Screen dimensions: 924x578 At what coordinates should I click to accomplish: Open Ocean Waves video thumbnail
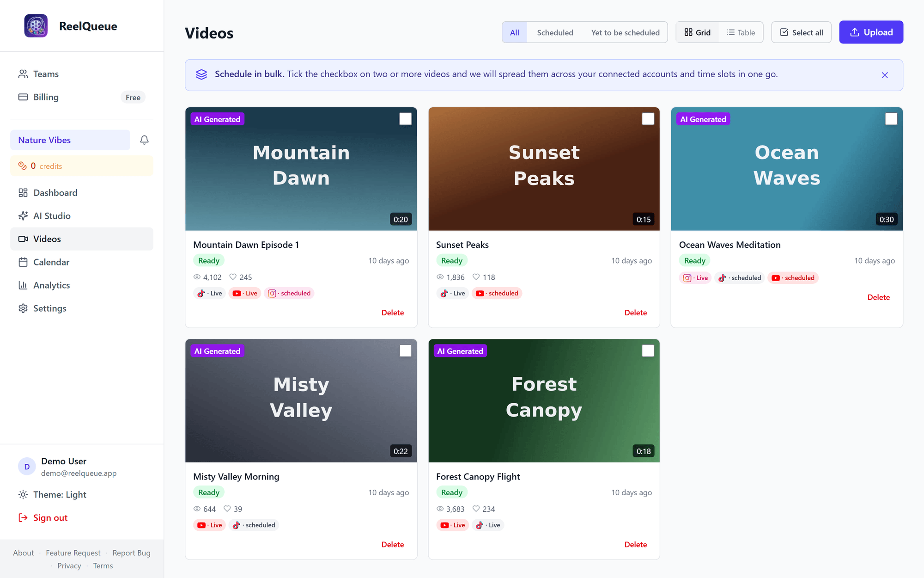click(787, 169)
